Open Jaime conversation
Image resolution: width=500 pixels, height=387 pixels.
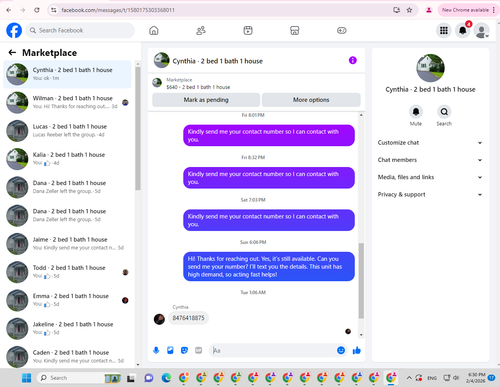[x=68, y=244]
